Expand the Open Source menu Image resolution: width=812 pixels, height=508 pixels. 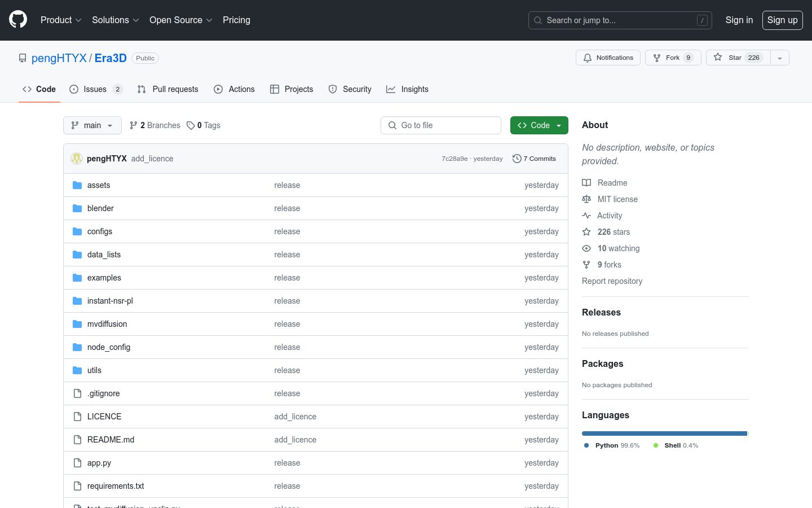(x=180, y=20)
